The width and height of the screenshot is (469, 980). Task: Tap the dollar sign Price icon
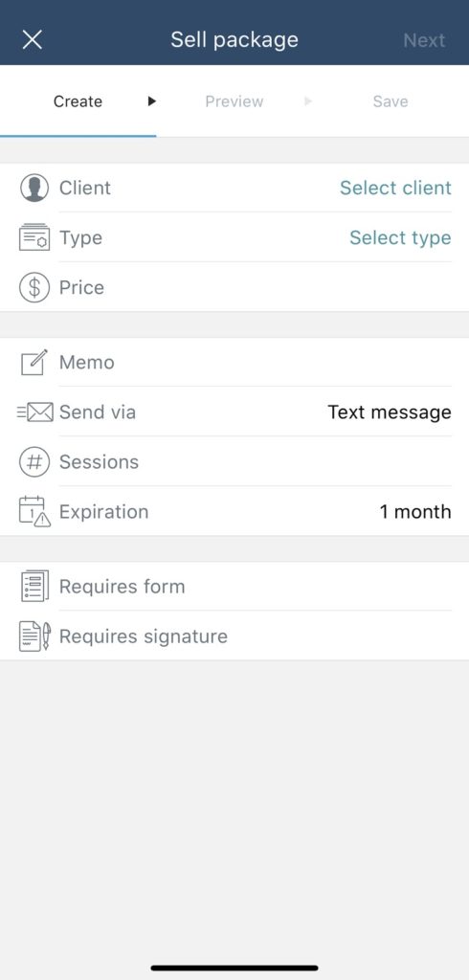[34, 287]
